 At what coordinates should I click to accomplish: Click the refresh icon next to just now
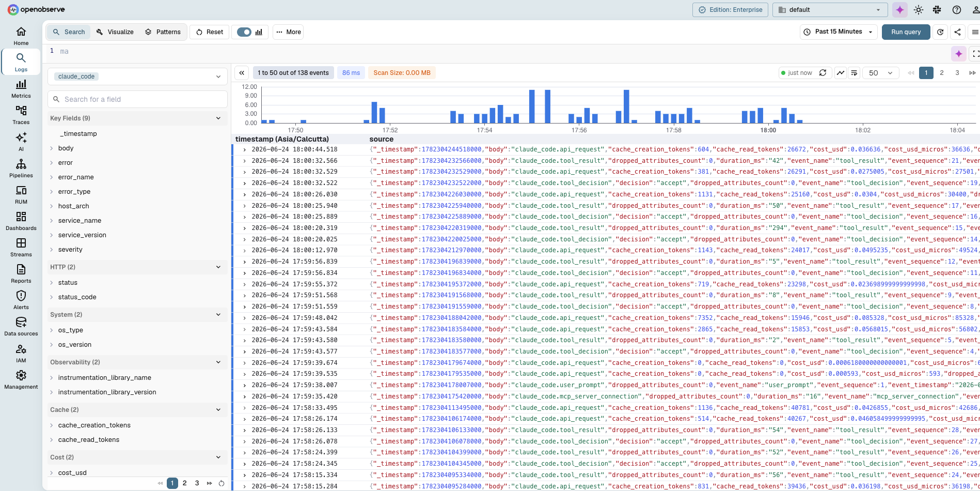coord(823,73)
